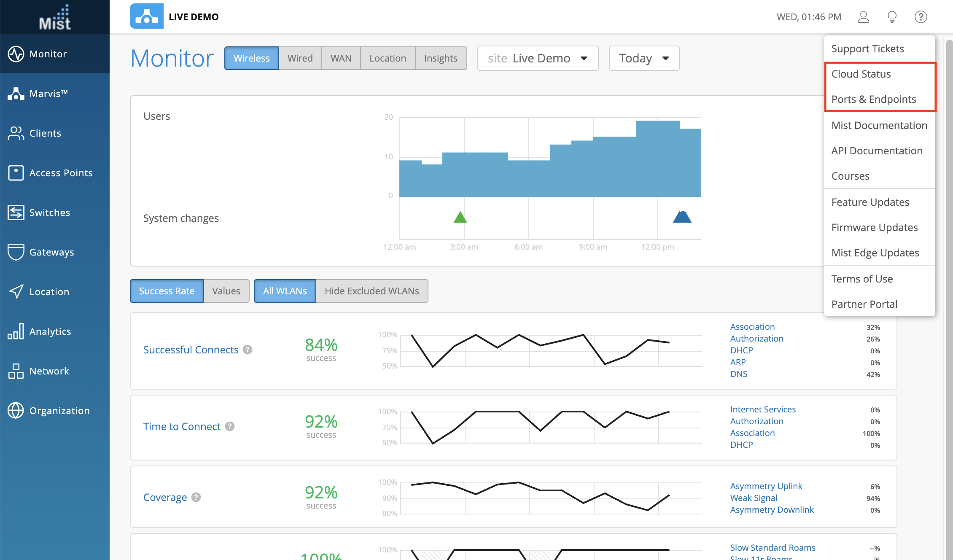Choose Cloud Status from help menu
The height and width of the screenshot is (560, 953).
(x=861, y=74)
